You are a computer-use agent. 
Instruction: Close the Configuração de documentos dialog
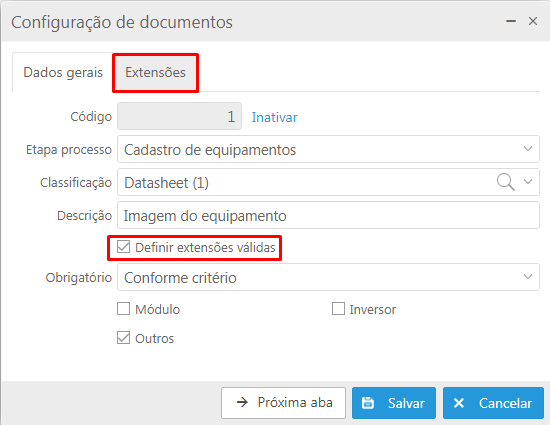533,21
